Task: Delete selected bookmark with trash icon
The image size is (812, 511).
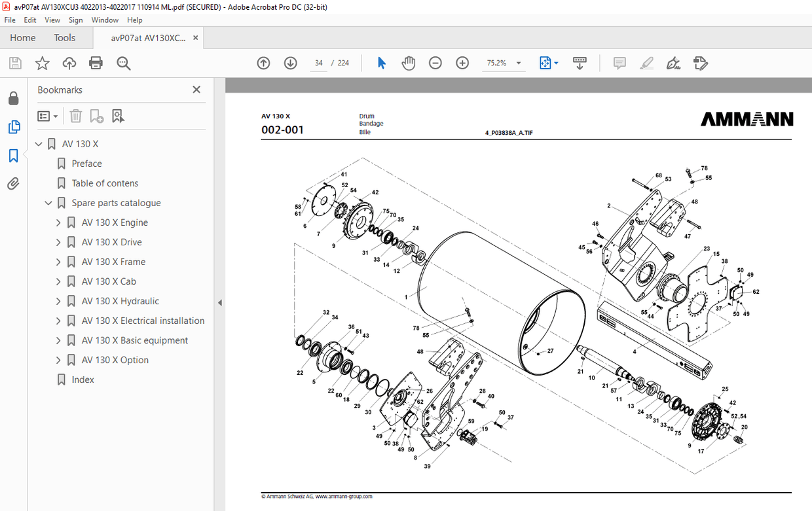Action: pyautogui.click(x=75, y=116)
